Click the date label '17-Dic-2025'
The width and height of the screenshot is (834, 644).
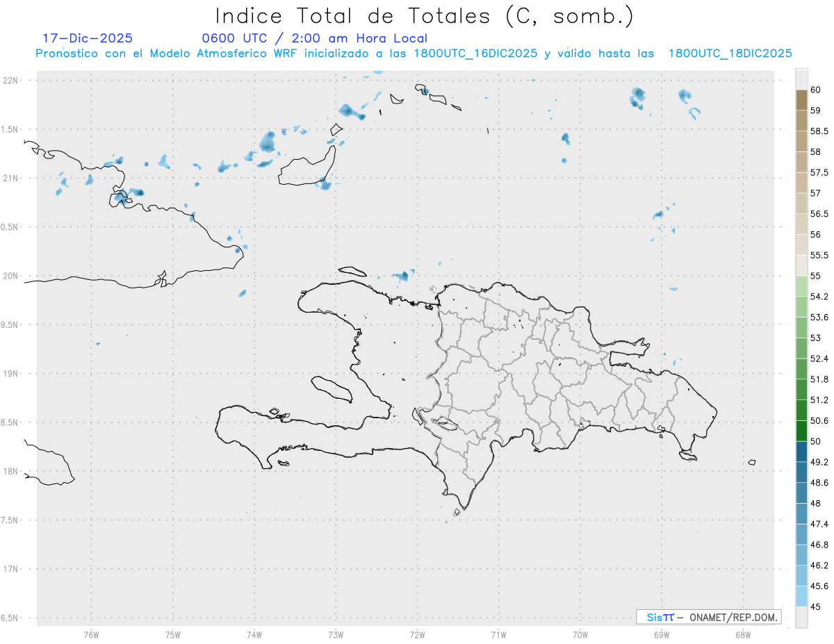coord(88,38)
